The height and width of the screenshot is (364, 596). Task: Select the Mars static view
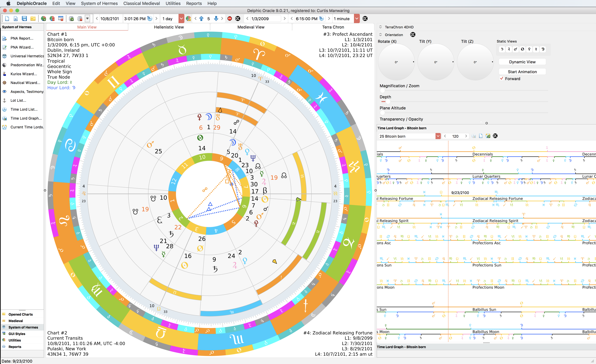(516, 49)
